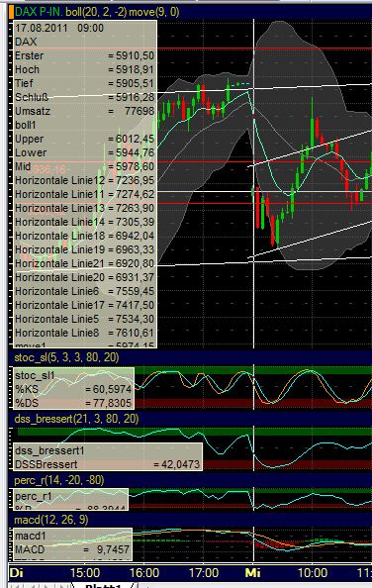Select the stoc_sl(5, 3, 3, 80, 20) pane header
The height and width of the screenshot is (588, 372).
(66, 357)
